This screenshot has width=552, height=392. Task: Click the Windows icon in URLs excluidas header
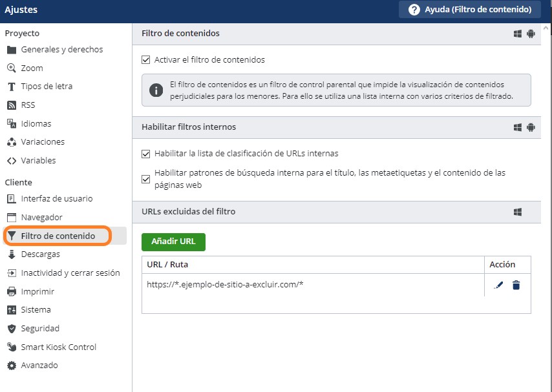click(x=518, y=212)
